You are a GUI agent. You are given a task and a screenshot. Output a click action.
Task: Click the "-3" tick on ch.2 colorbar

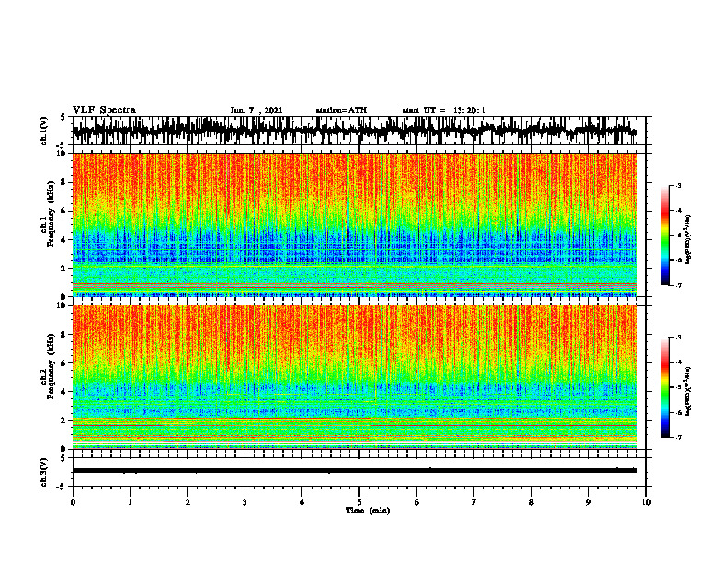coord(678,338)
